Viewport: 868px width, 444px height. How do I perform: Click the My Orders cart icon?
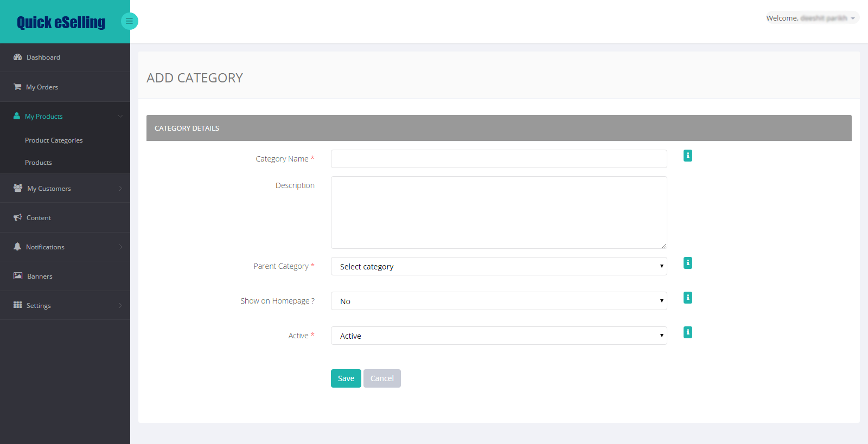pyautogui.click(x=17, y=87)
